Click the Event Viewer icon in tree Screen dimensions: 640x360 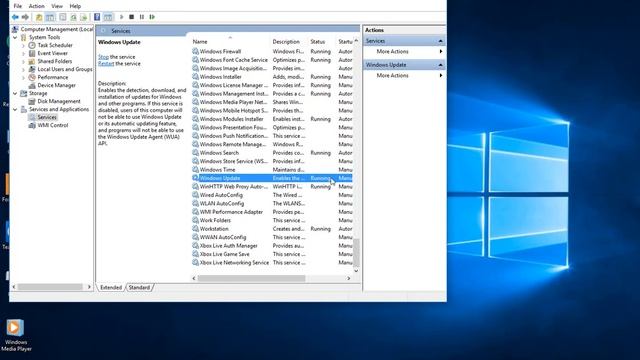[32, 53]
